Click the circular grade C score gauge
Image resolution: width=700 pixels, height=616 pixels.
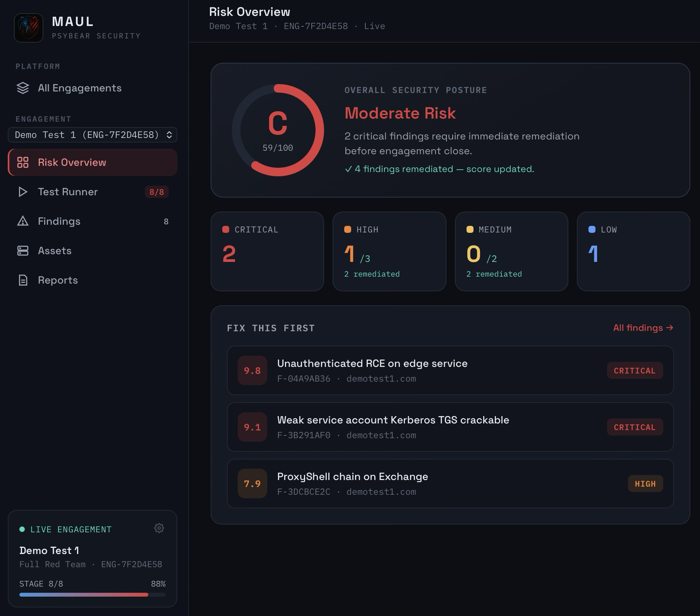pyautogui.click(x=278, y=130)
